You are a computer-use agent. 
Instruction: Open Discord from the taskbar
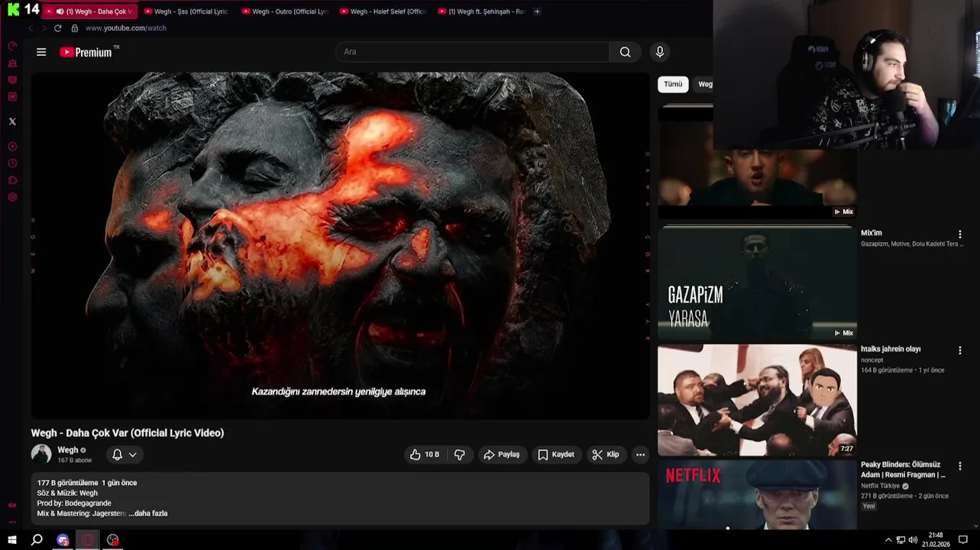coord(63,540)
